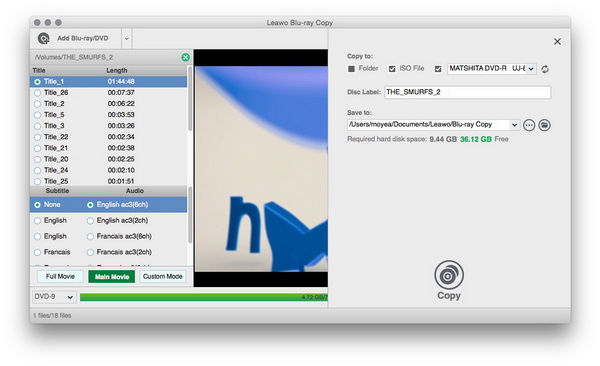600x366 pixels.
Task: Select the Title_20 radio button
Action: click(37, 160)
